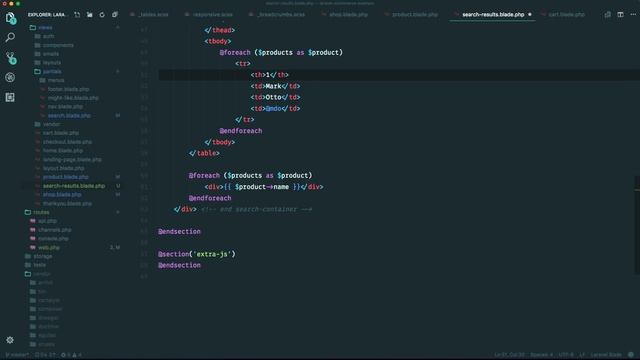Viewport: 640px width, 360px height.
Task: Click unsaved dot on search-results.blade.php tab
Action: point(530,15)
